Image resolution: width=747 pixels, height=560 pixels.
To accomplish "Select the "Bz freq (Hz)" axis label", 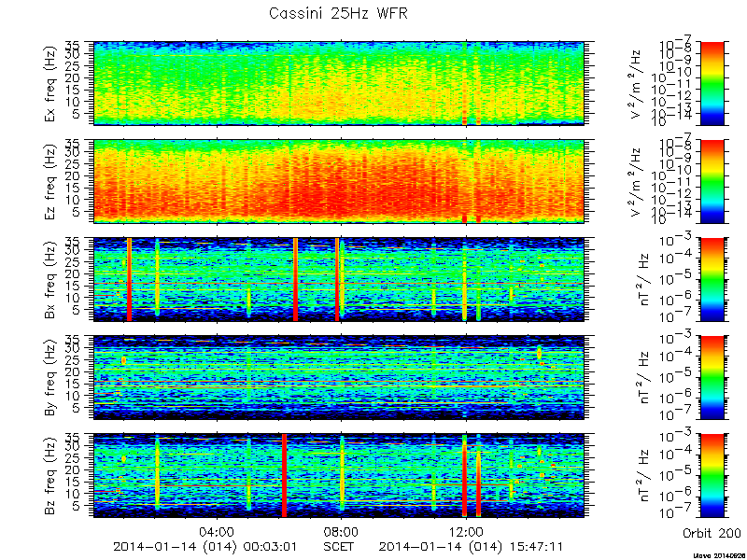I will (51, 476).
